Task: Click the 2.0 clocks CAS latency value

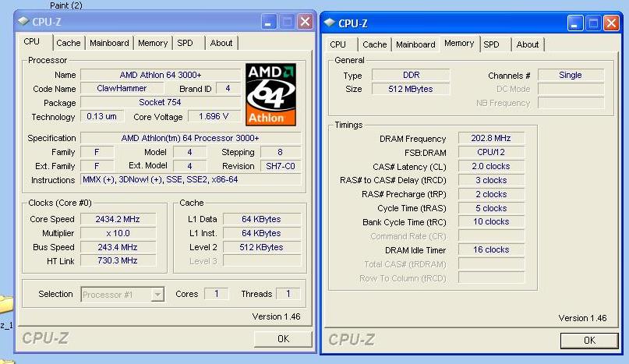Action: tap(491, 166)
